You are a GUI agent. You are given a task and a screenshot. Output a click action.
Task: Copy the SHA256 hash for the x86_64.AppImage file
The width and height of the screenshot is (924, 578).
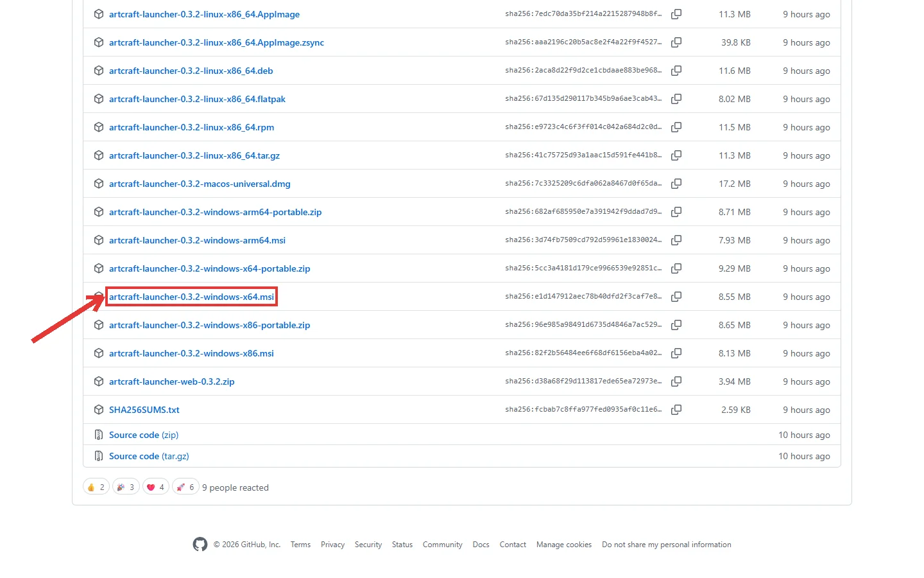tap(676, 14)
